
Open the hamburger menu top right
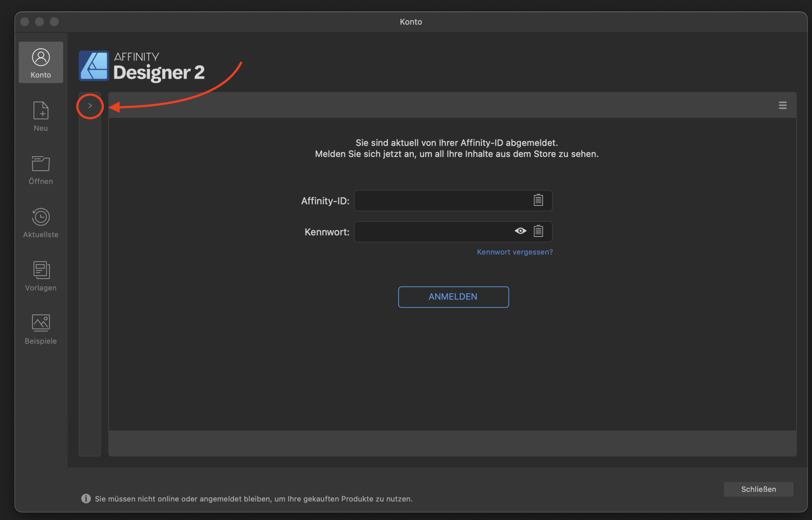[783, 105]
